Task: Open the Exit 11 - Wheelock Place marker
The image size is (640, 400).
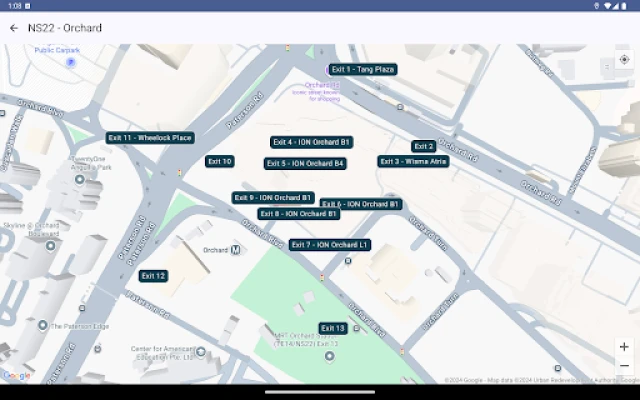Action: coord(150,138)
